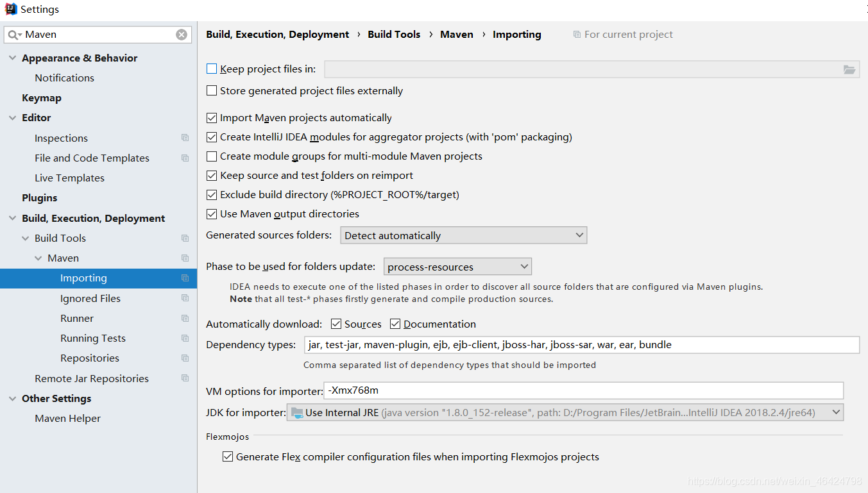
Task: Open Remote Jar Repositories settings
Action: point(92,378)
